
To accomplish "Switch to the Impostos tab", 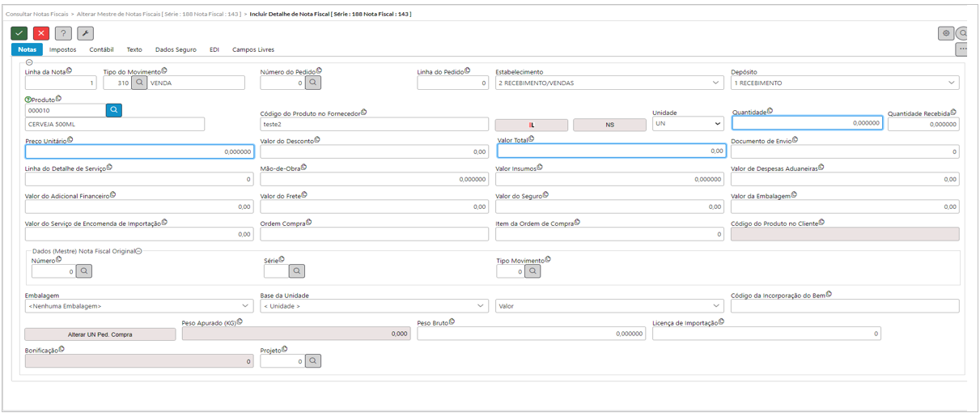I will (63, 49).
